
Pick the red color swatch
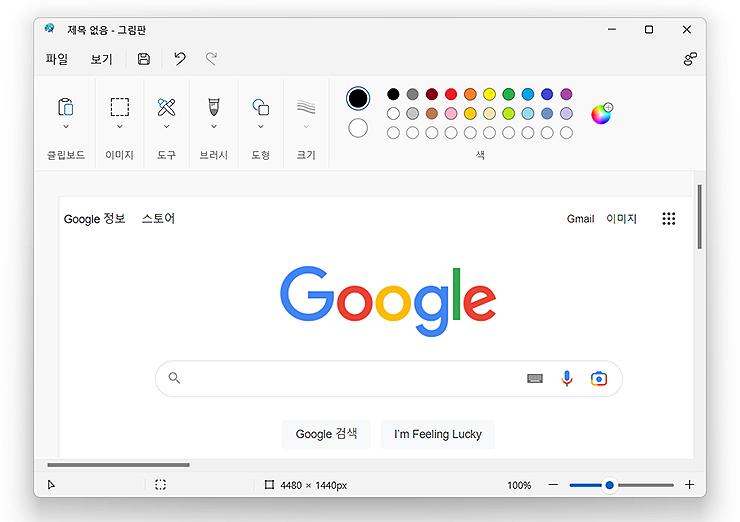(451, 94)
